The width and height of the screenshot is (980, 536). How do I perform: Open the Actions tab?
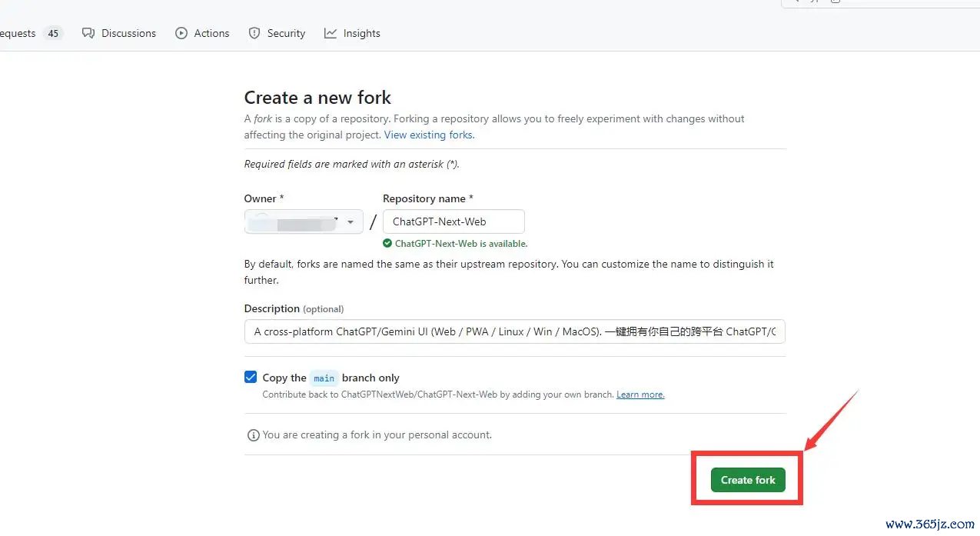202,33
